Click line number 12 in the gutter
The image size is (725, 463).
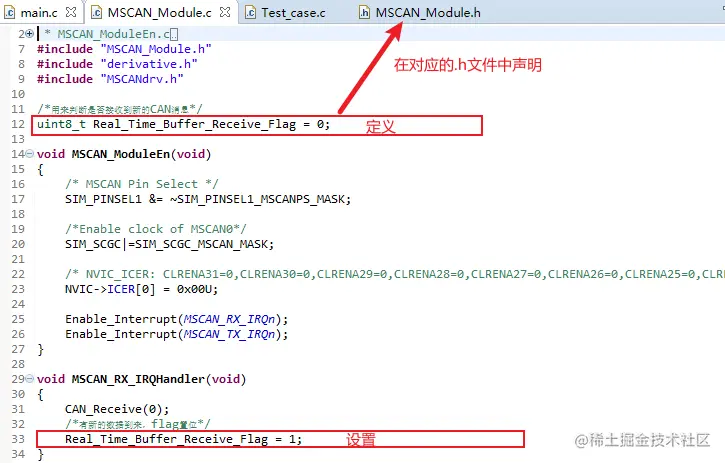tap(18, 124)
